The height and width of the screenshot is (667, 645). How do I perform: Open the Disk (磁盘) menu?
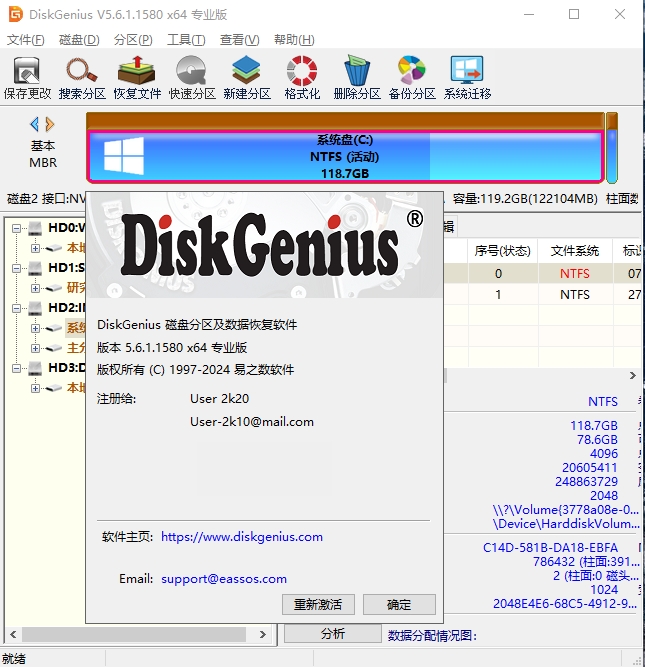(x=79, y=40)
